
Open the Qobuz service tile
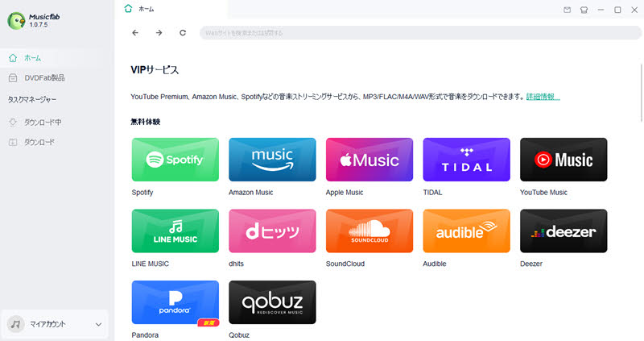point(272,302)
